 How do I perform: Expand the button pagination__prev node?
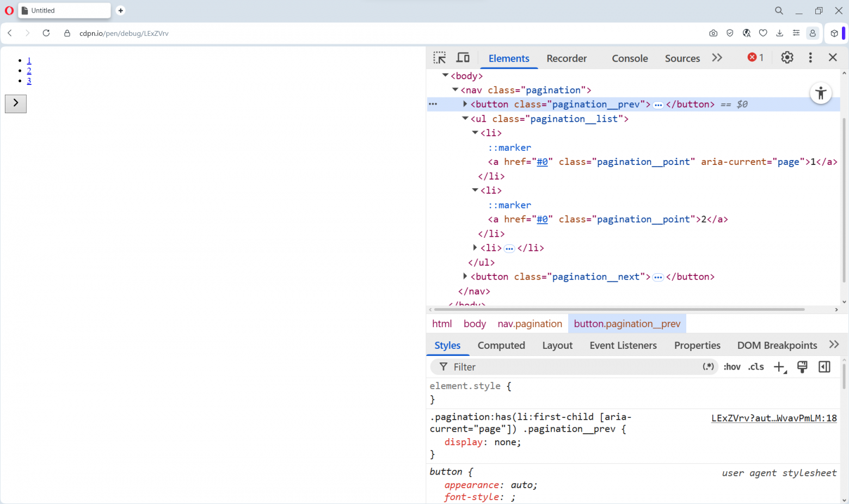[465, 103]
